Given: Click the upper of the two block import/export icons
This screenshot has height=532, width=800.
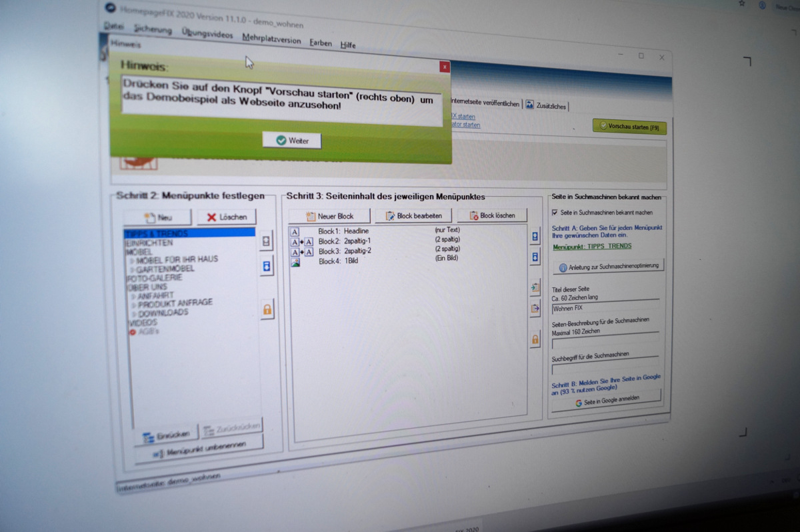Looking at the screenshot, I should click(x=535, y=288).
